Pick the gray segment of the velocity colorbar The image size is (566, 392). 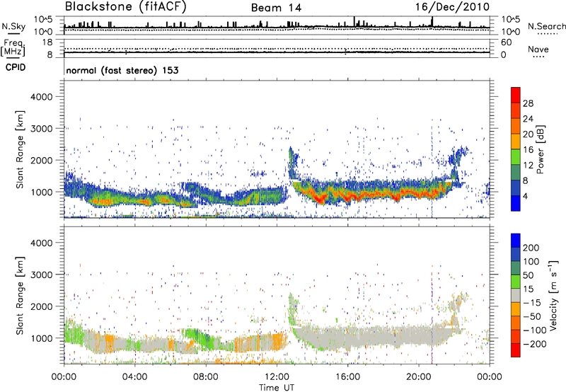pos(516,295)
